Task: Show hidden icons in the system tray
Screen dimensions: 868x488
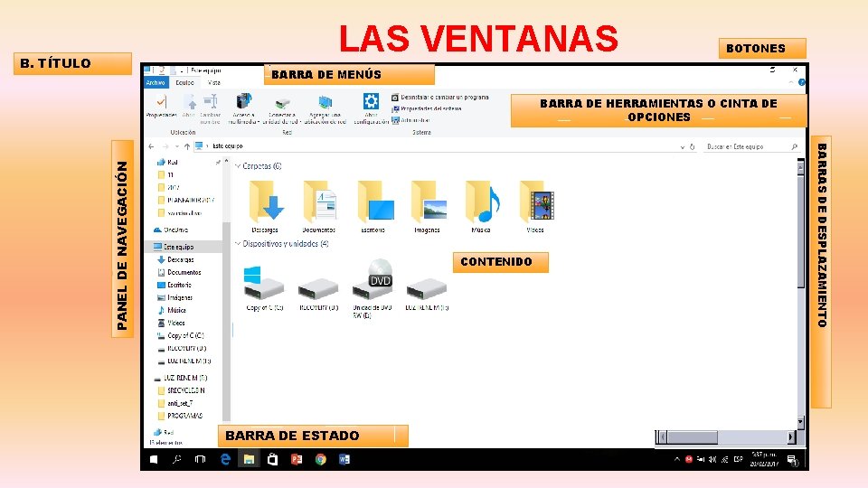Action: pyautogui.click(x=676, y=459)
